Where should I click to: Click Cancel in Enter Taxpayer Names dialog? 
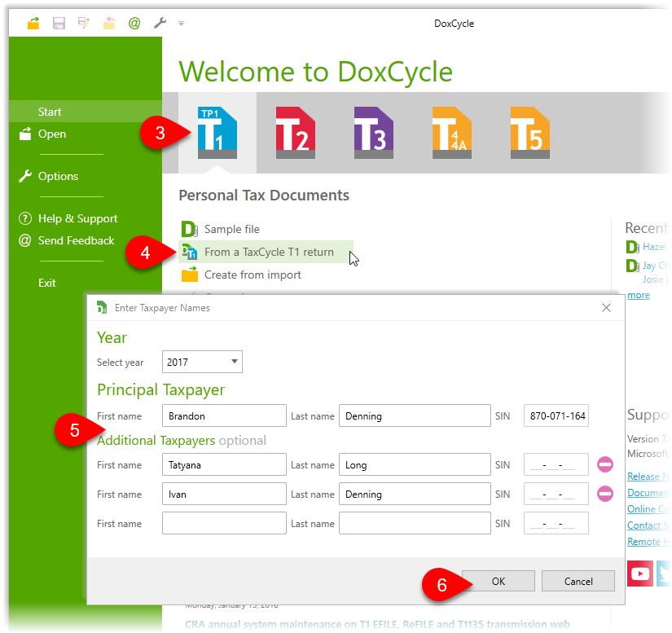[578, 581]
